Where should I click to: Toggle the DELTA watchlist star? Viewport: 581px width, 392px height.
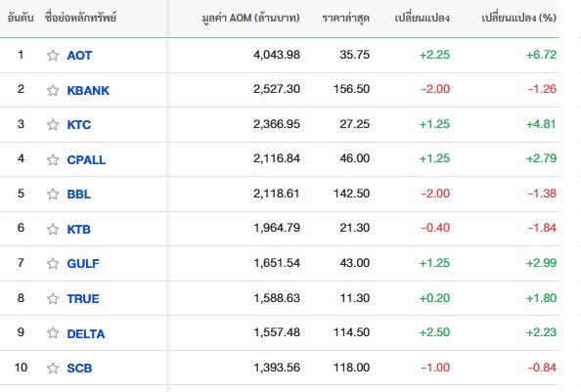pyautogui.click(x=53, y=332)
